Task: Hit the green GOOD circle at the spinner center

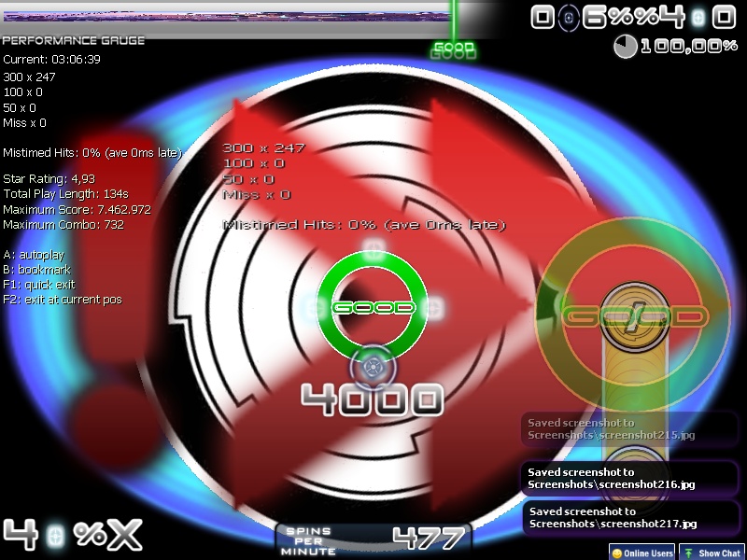Action: click(x=373, y=307)
